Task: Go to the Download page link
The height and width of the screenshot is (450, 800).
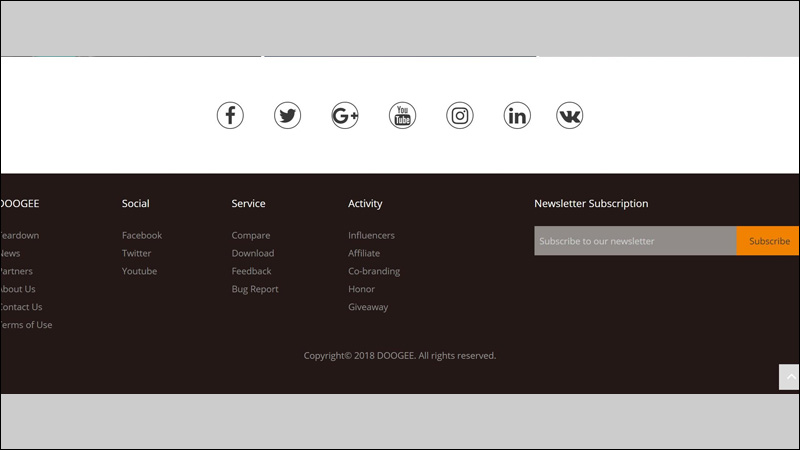Action: pos(253,253)
